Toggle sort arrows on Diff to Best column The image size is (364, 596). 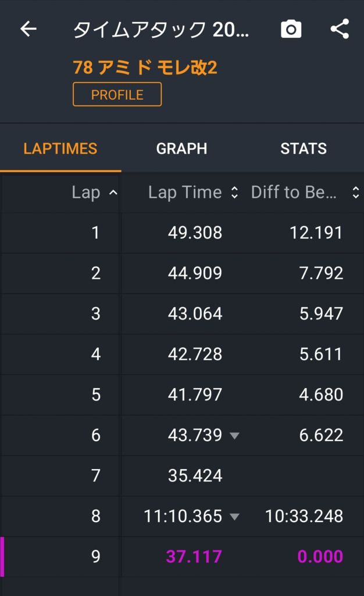355,193
